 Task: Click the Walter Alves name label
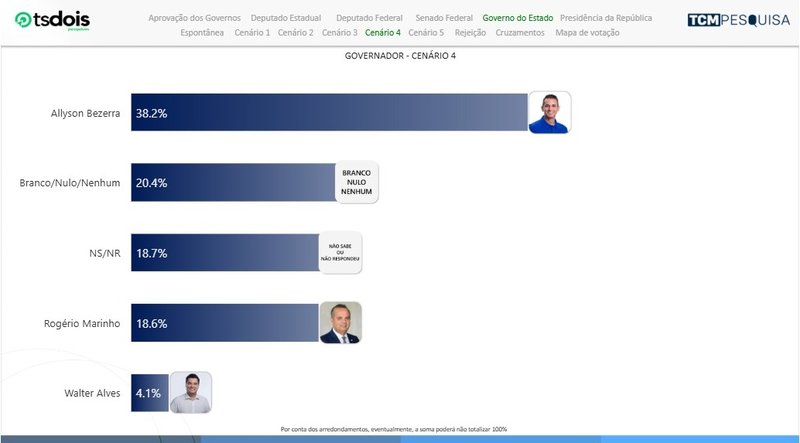(92, 393)
